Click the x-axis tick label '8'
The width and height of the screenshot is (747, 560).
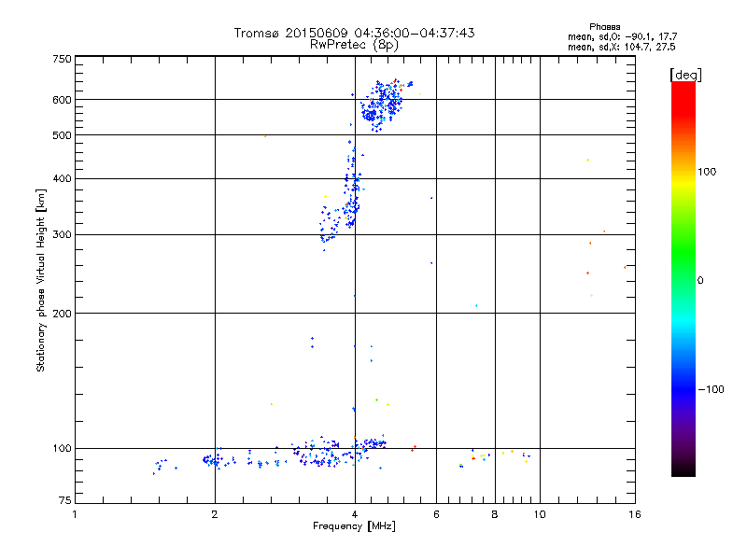click(495, 514)
